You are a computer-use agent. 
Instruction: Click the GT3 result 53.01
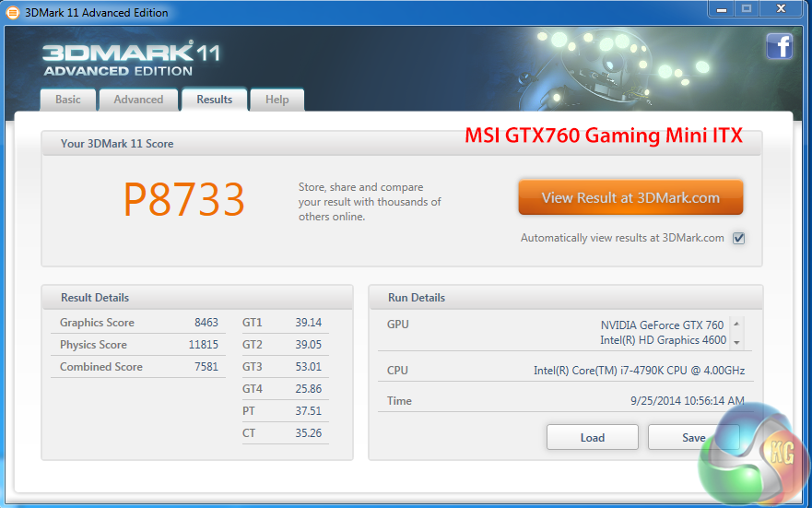pos(309,367)
